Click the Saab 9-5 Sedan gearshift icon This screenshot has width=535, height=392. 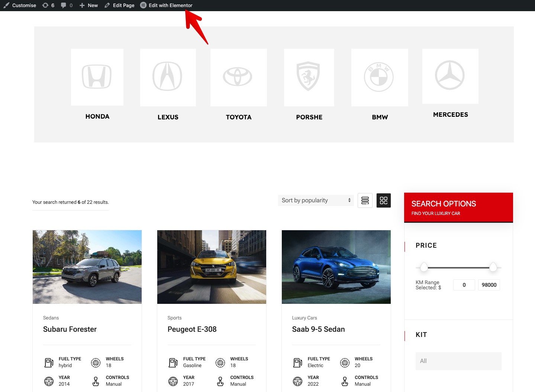pos(345,381)
